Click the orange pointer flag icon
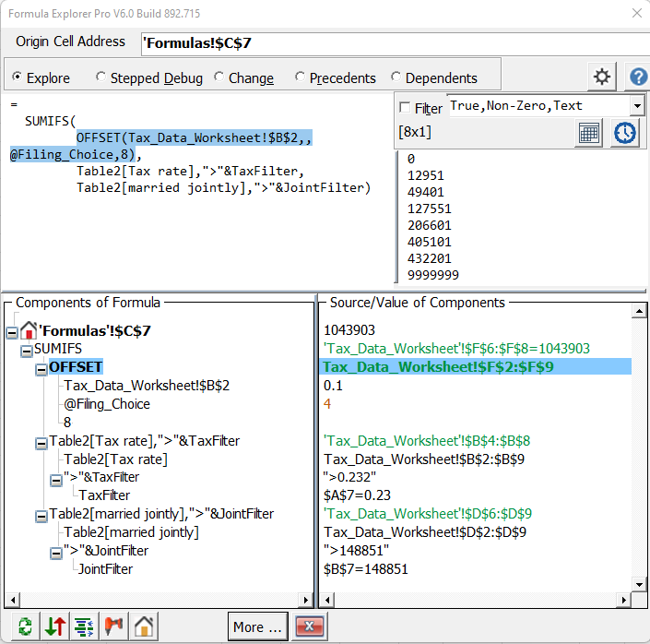This screenshot has height=644, width=650. (x=113, y=626)
